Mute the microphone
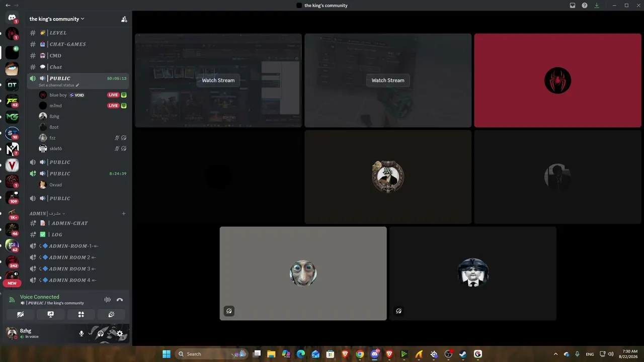 tap(81, 333)
